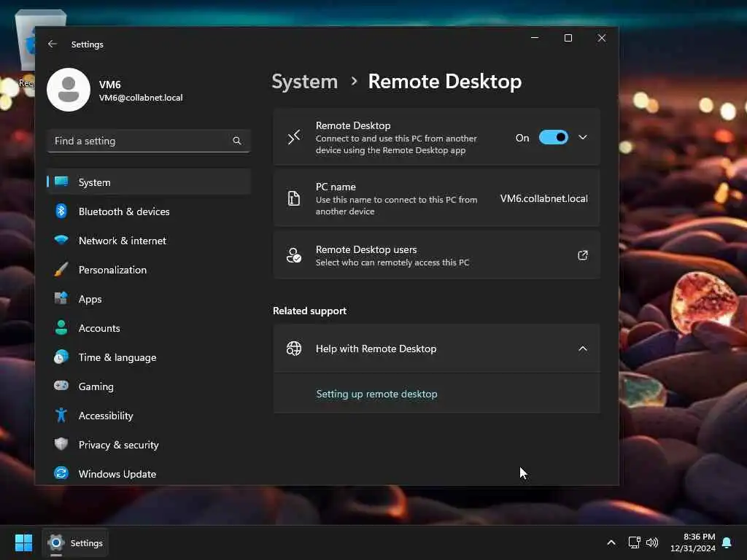Open Apps settings
This screenshot has width=747, height=560.
click(x=149, y=299)
